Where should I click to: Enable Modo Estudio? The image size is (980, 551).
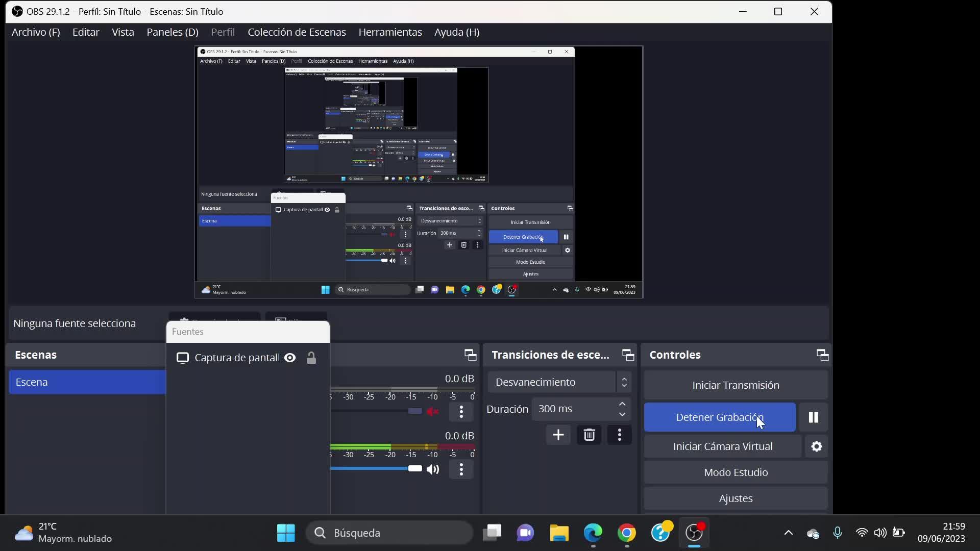click(x=736, y=472)
